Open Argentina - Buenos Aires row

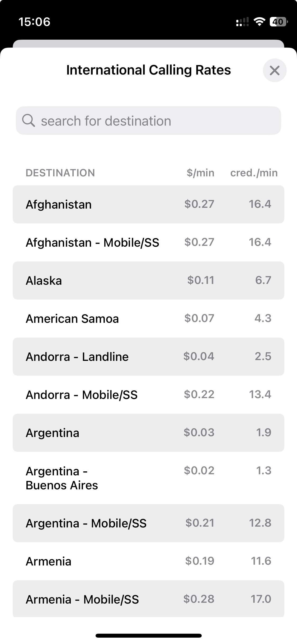[148, 478]
